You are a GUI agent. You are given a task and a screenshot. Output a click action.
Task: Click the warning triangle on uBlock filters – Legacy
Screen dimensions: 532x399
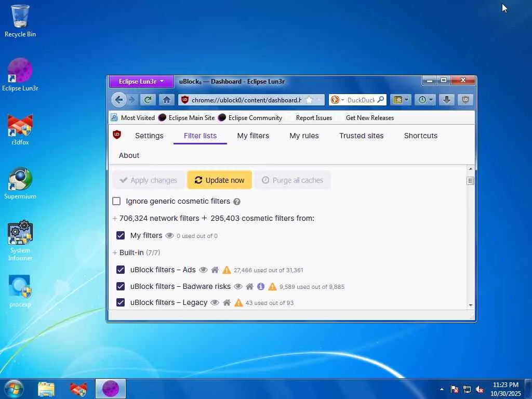tap(239, 303)
